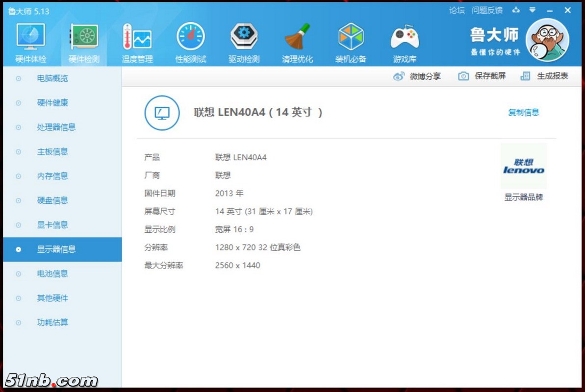The image size is (585, 392).
Task: Open the 论坛 forum link
Action: [457, 10]
